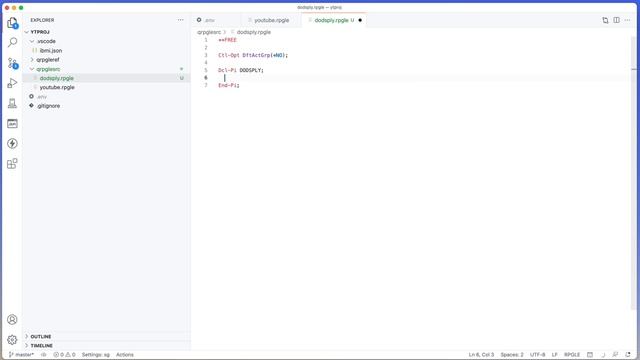Open the lightning bolt activity icon

12,143
